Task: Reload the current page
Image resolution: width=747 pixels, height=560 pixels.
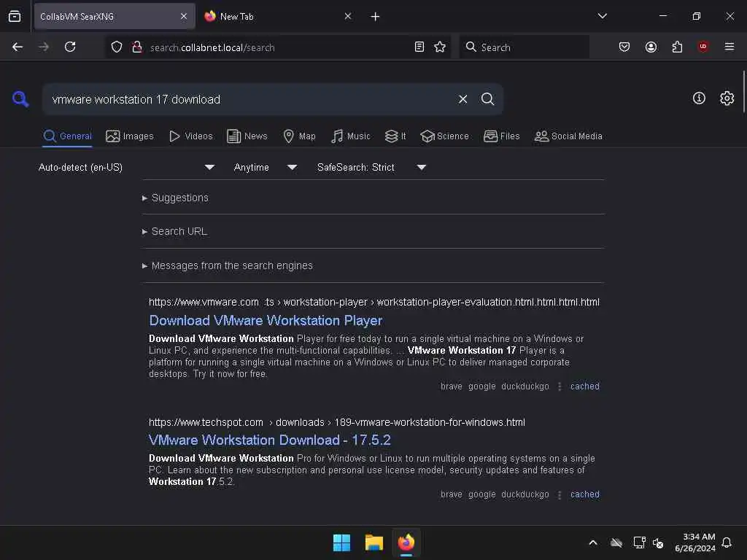Action: coord(70,47)
